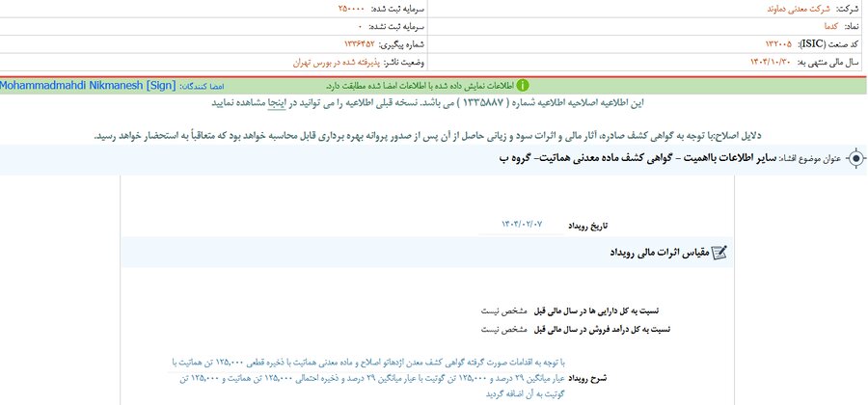
Task: Select the tracking number ۱۳۳۶۴۵۲
Action: click(x=360, y=44)
